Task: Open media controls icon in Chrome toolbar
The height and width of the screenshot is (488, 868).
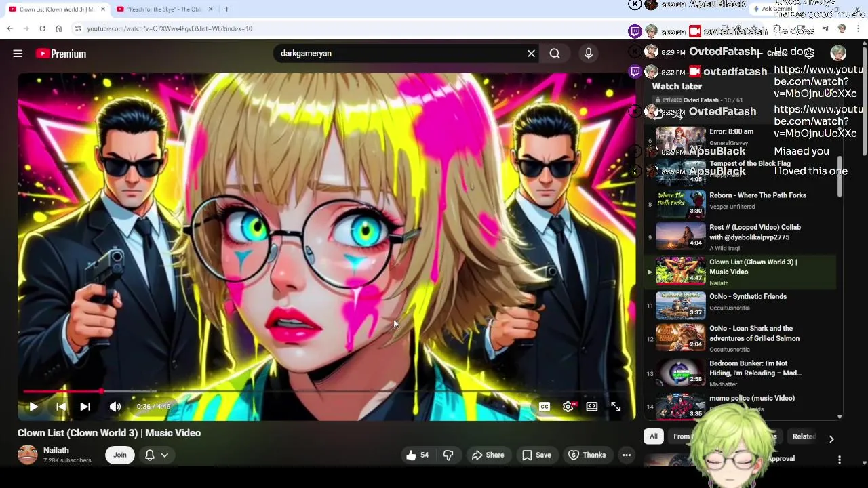Action: [825, 28]
